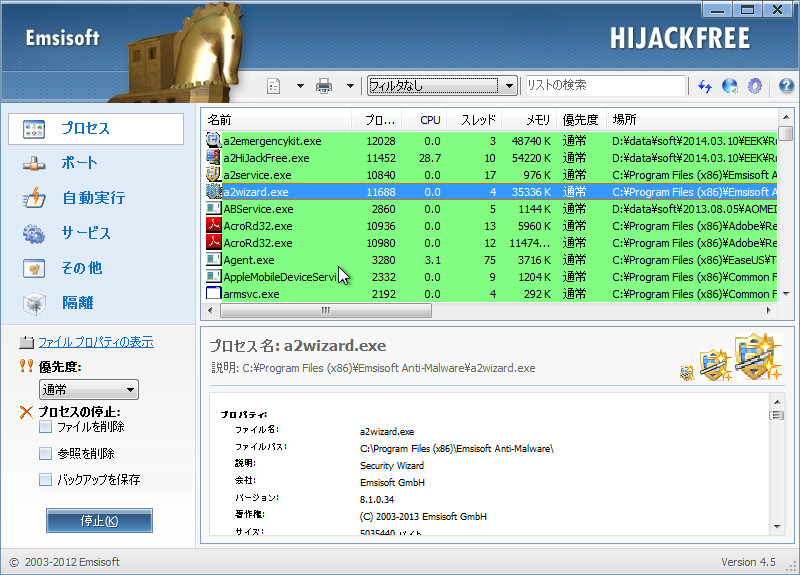Select the a2wizard.exe process row
Screen dimensions: 800x575
pos(491,192)
